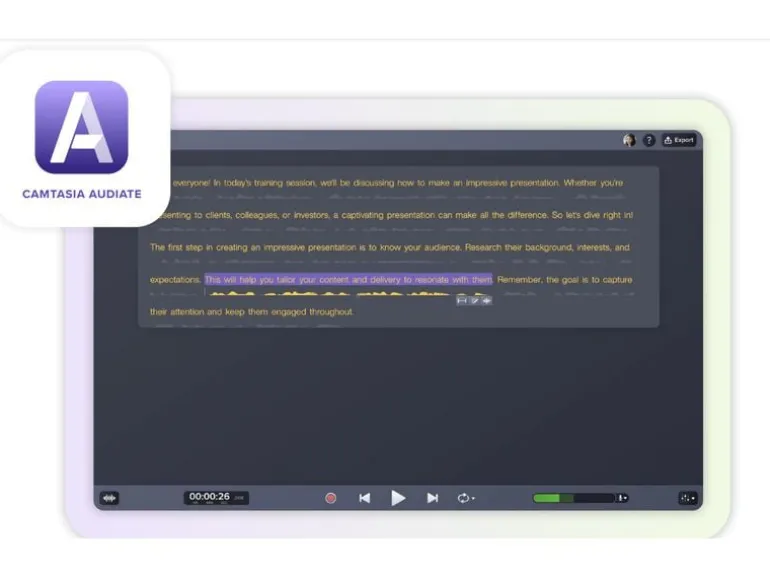Click the pencil edit icon under highlighted text
This screenshot has width=770, height=578.
tap(474, 301)
